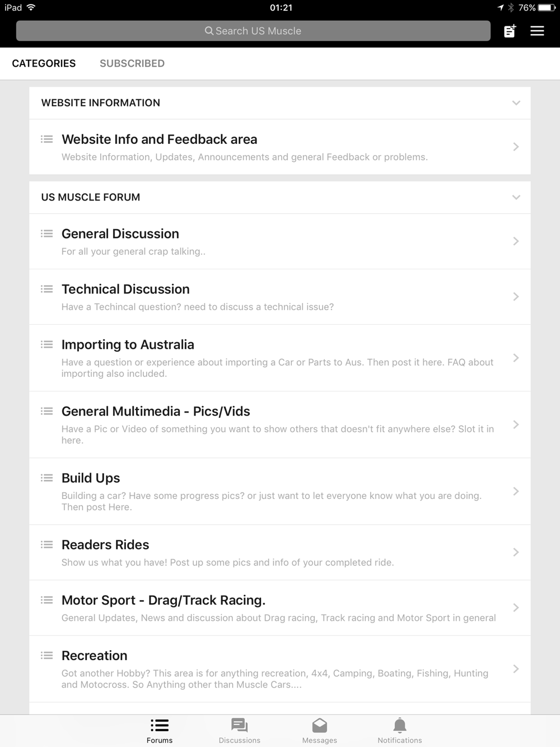Click the Search US Muscle field

coord(253,31)
